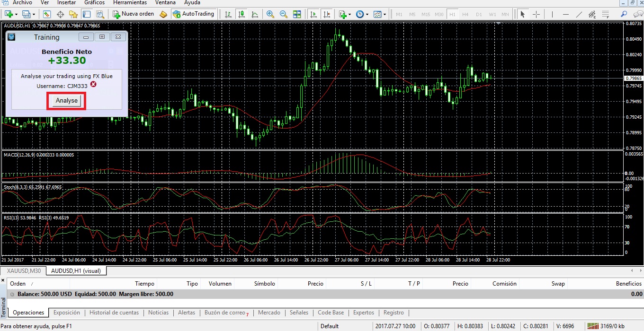Image resolution: width=644 pixels, height=331 pixels.
Task: Draw a horizontal line on the chart
Action: [565, 14]
